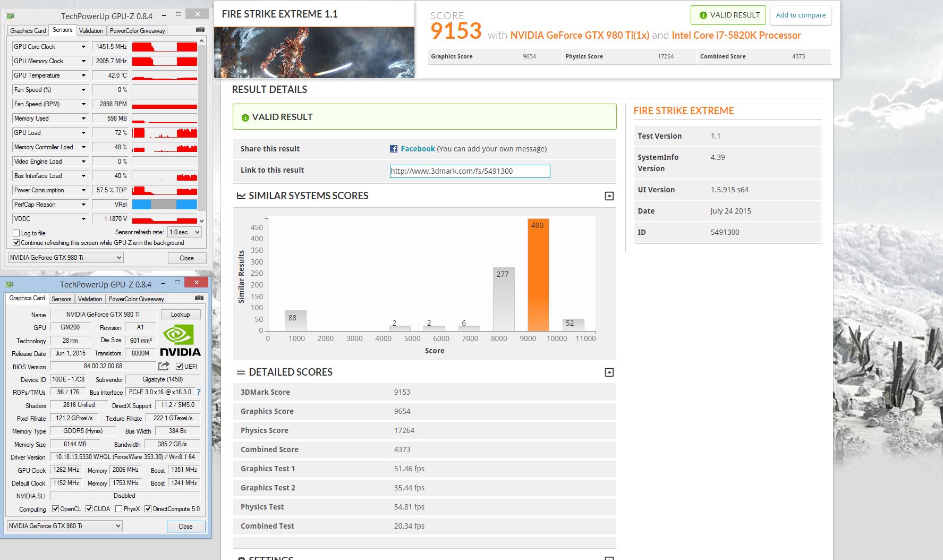Click the large score 9153
This screenshot has width=943, height=560.
(x=456, y=31)
